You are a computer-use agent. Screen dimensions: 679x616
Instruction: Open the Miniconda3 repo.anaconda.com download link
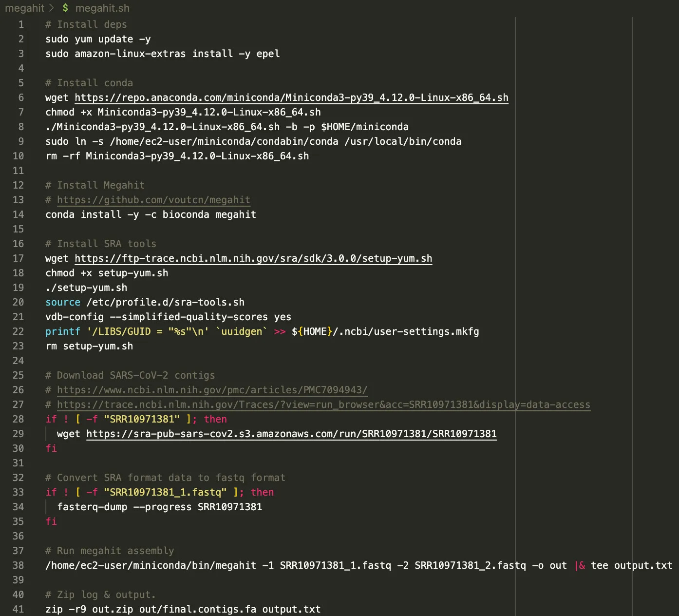pyautogui.click(x=291, y=97)
